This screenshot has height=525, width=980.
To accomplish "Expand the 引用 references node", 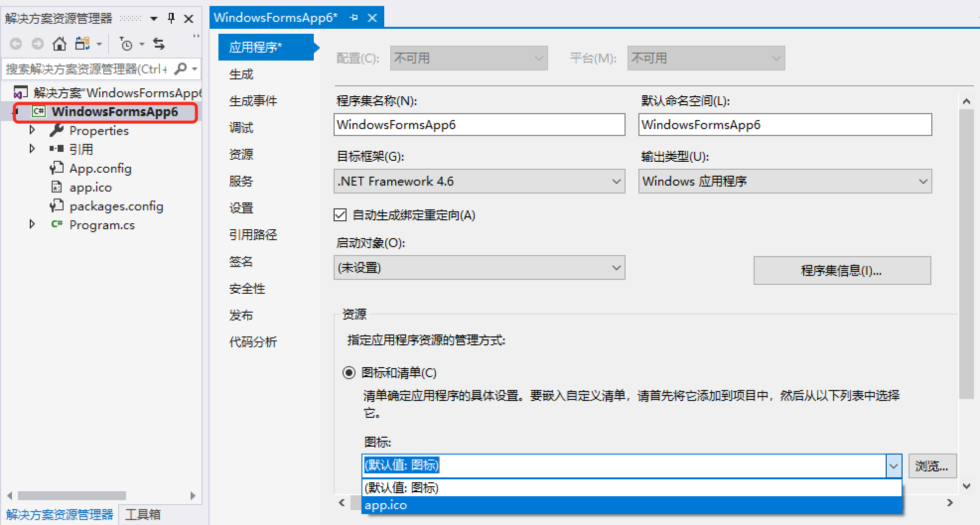I will (32, 149).
